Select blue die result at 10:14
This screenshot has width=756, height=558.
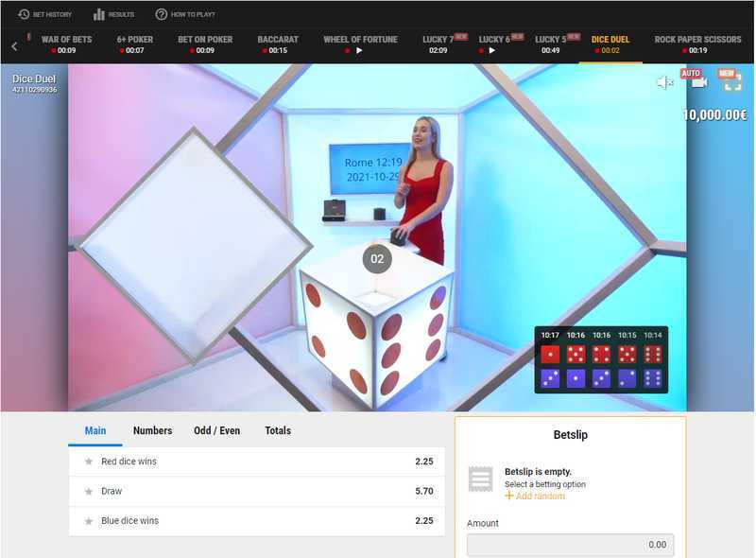click(x=652, y=379)
